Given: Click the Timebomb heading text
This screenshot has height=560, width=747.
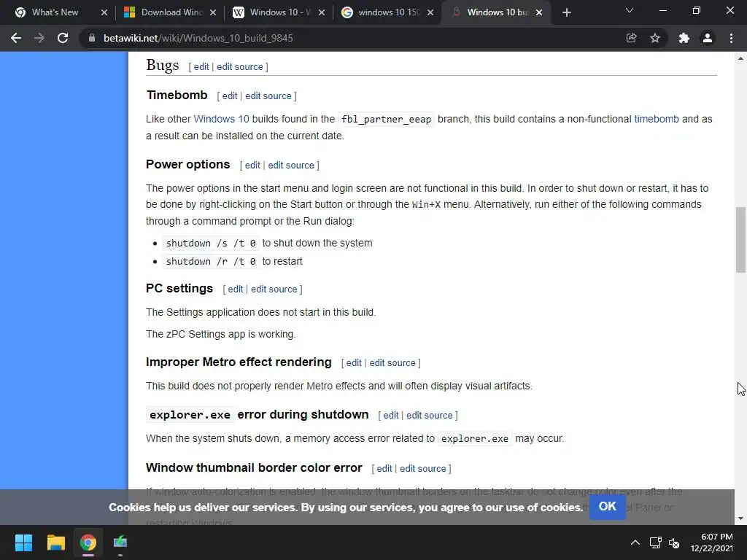Looking at the screenshot, I should tap(177, 96).
